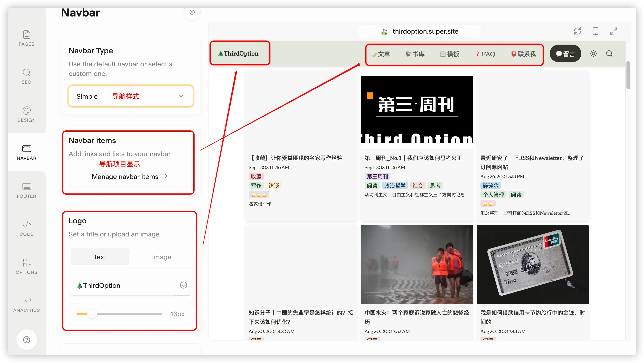Viewport: 644px width, 363px height.
Task: Click the 书库 navbar menu item
Action: [x=415, y=54]
